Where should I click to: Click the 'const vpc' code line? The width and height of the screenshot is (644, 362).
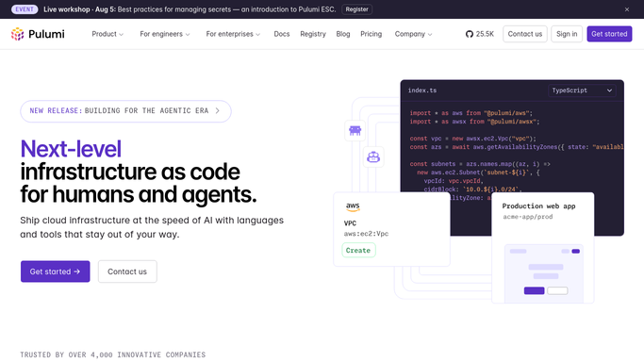click(x=472, y=139)
